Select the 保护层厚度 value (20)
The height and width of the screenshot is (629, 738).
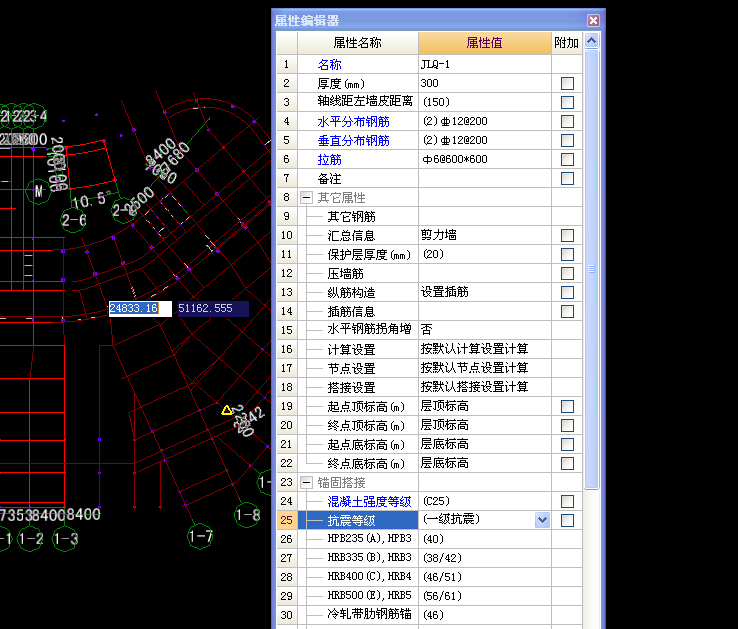(x=484, y=254)
